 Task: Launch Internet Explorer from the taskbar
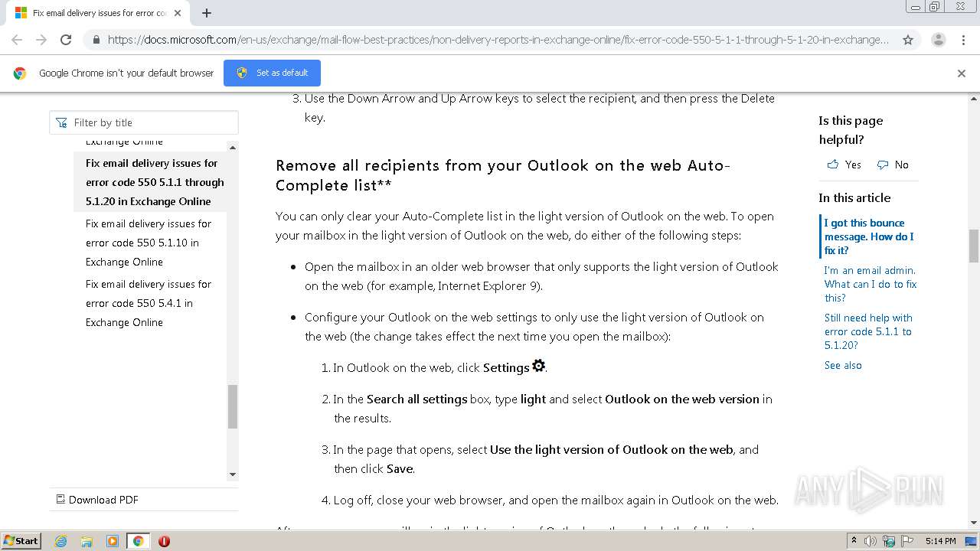(60, 541)
